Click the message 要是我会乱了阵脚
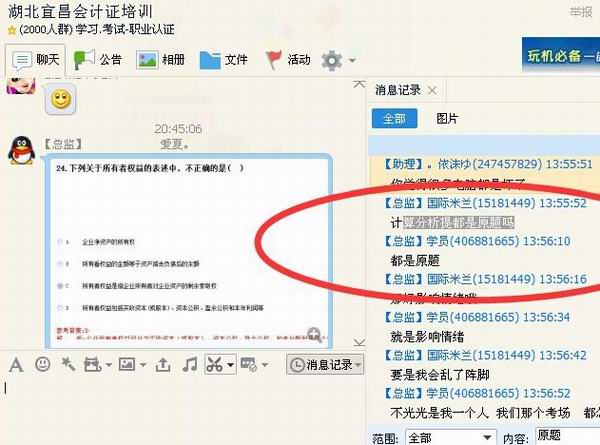This screenshot has width=600, height=445. pos(440,375)
